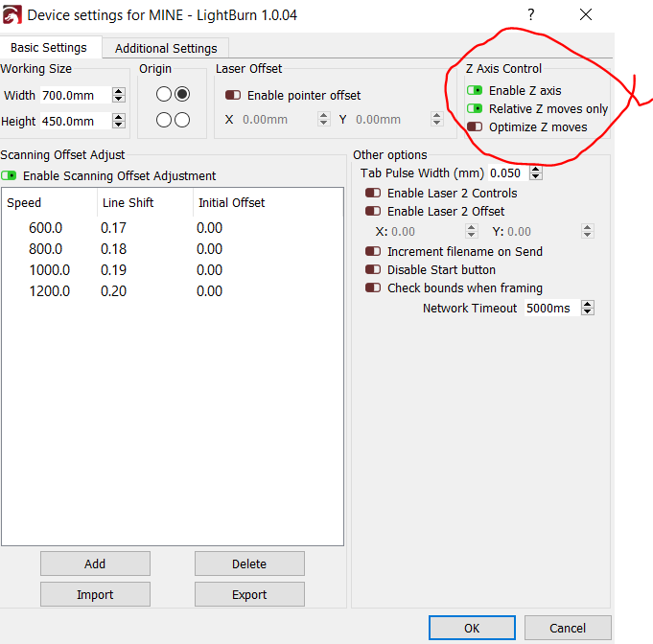The width and height of the screenshot is (653, 644).
Task: Click the Network Timeout stepper
Action: click(588, 308)
